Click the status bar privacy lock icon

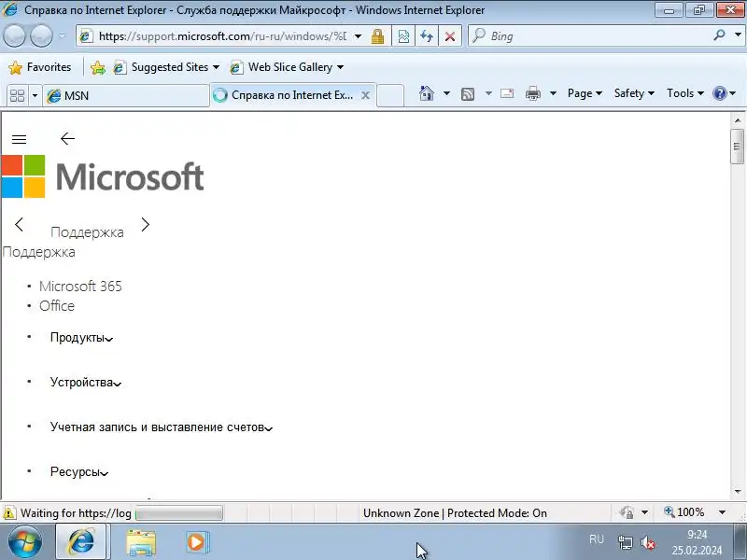627,512
